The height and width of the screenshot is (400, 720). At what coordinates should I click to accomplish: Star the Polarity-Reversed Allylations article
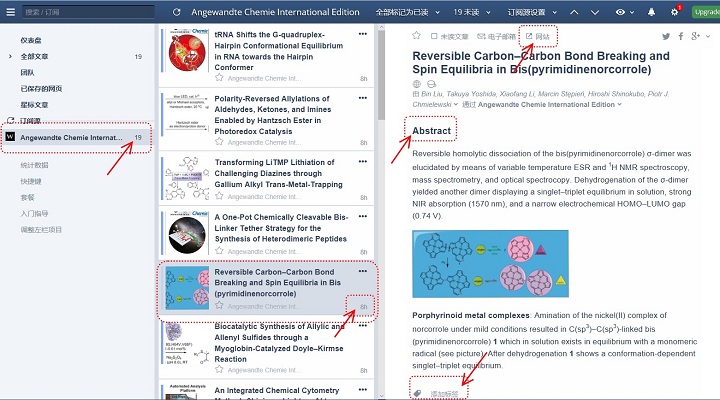click(x=219, y=142)
